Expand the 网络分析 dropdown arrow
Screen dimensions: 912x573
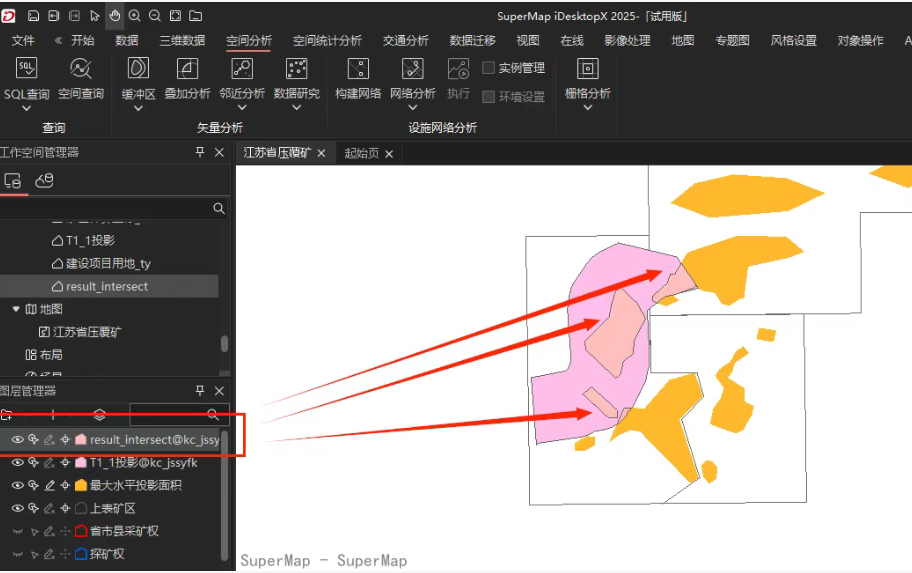(x=412, y=108)
